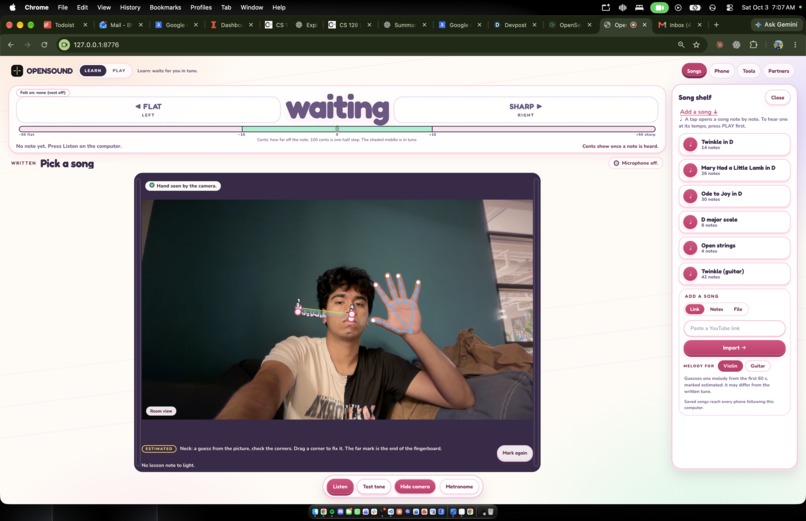Go back with the browser back arrow
The image size is (806, 521).
click(x=11, y=45)
